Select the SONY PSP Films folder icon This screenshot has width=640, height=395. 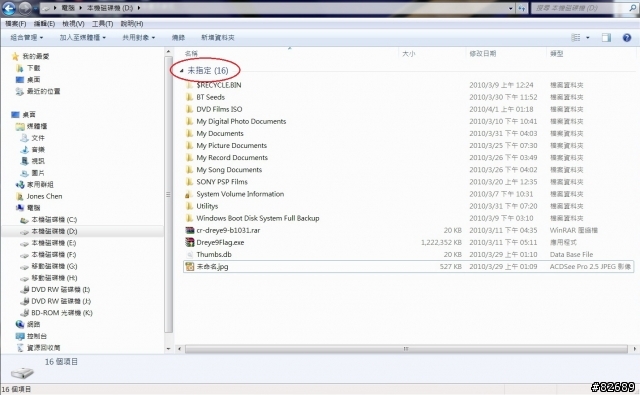(189, 182)
